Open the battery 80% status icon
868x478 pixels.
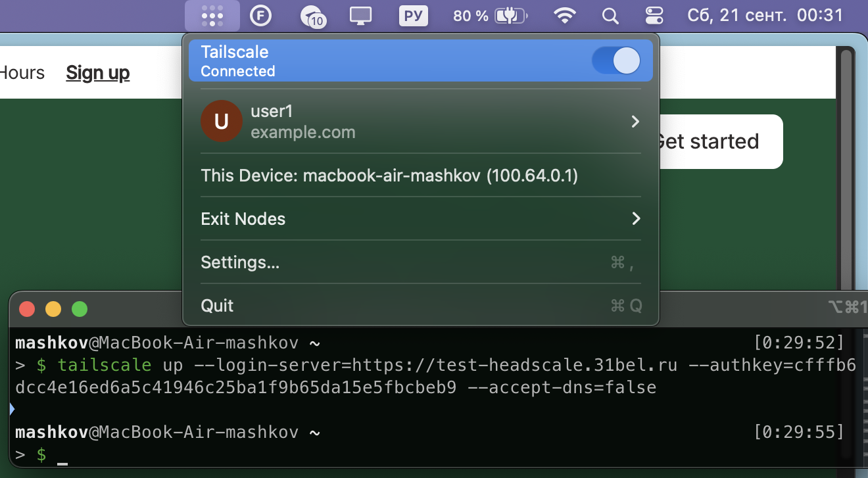pyautogui.click(x=491, y=16)
